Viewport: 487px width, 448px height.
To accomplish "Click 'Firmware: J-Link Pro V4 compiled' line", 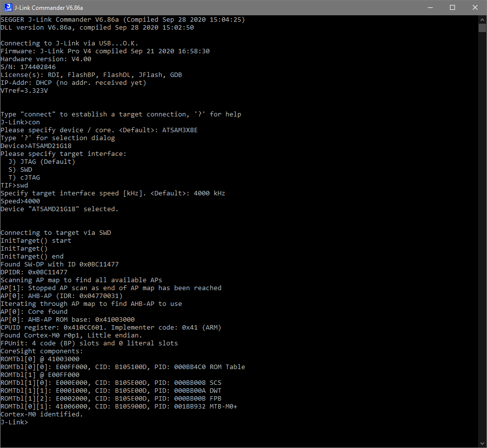I will [105, 51].
